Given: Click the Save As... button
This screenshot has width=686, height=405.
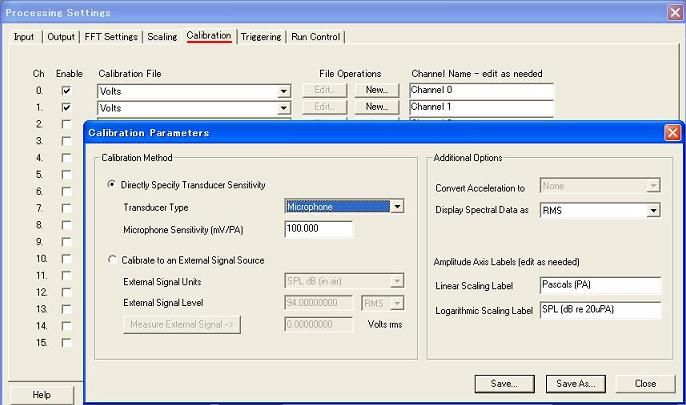Looking at the screenshot, I should pyautogui.click(x=575, y=384).
